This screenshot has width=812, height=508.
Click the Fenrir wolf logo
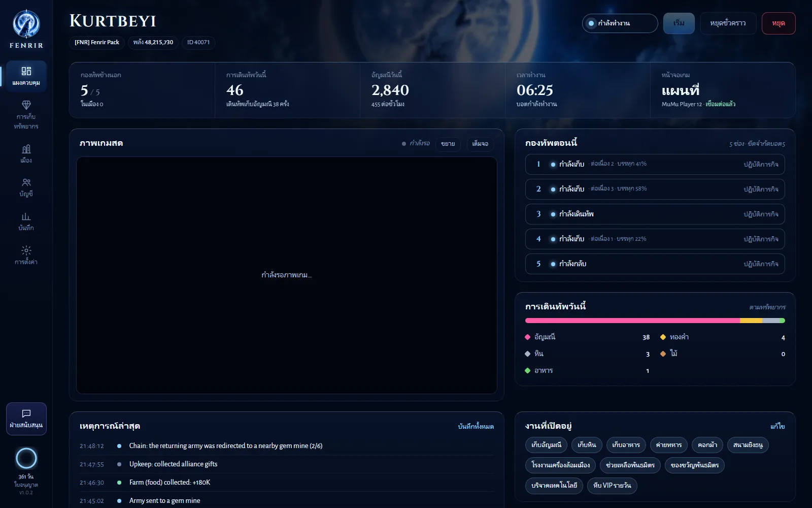pyautogui.click(x=26, y=24)
